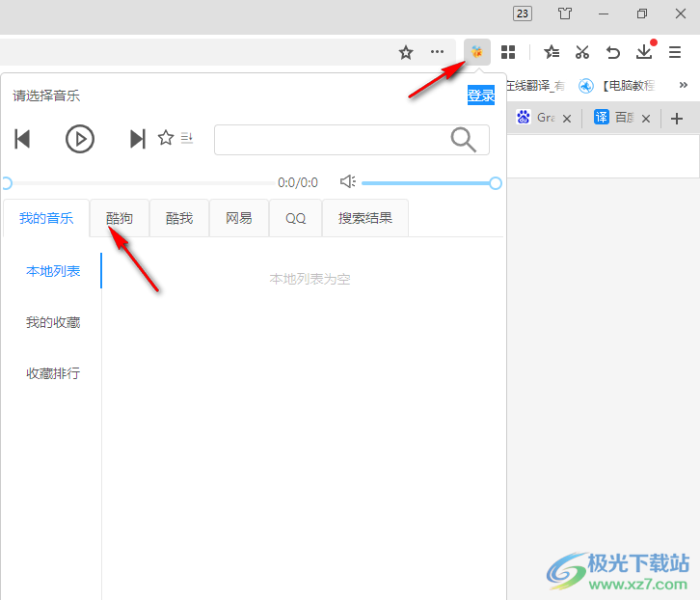
Task: Favorite the current song with star icon
Action: click(166, 138)
